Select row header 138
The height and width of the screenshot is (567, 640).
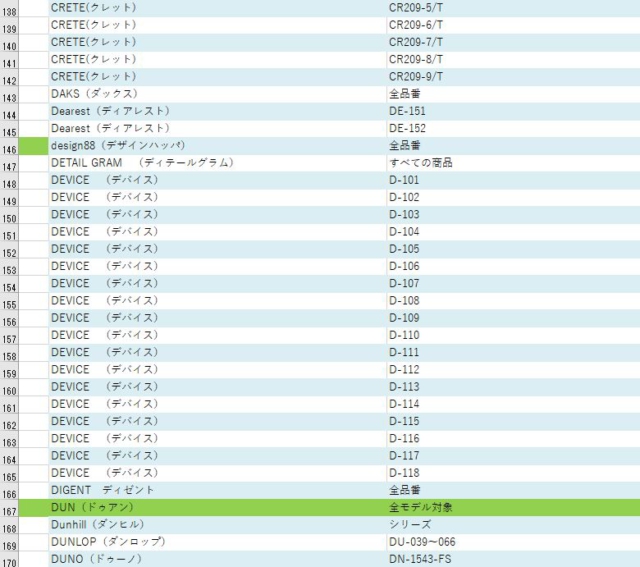[x=9, y=9]
